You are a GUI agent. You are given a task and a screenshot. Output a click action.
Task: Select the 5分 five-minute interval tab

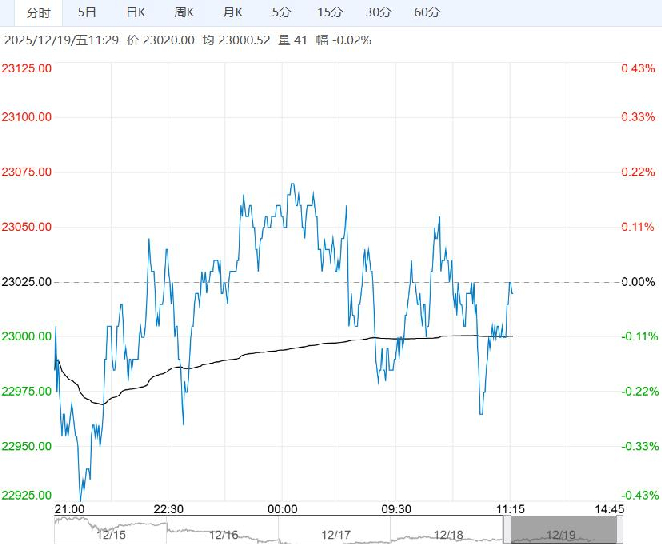pos(281,12)
